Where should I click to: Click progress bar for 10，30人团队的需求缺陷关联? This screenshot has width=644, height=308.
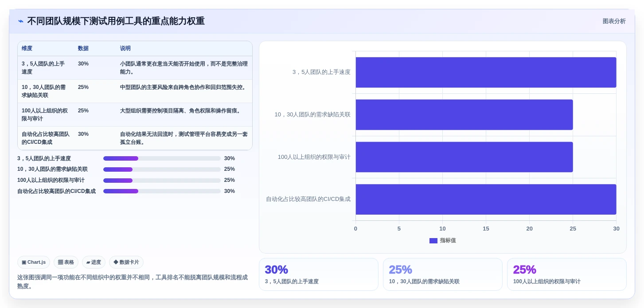162,169
